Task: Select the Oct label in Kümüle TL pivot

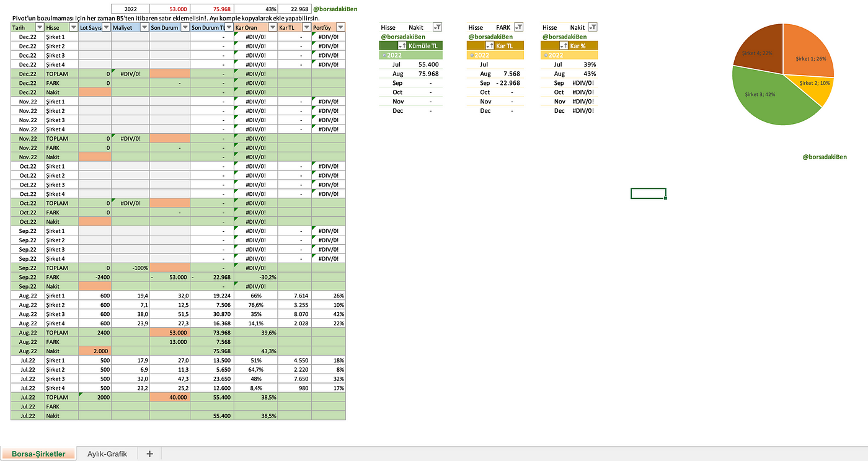Action: (397, 92)
